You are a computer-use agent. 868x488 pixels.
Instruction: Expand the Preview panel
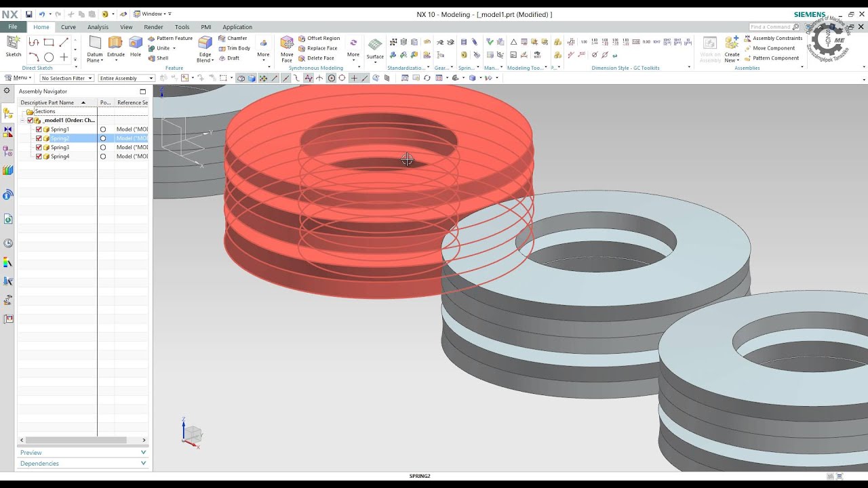point(82,453)
